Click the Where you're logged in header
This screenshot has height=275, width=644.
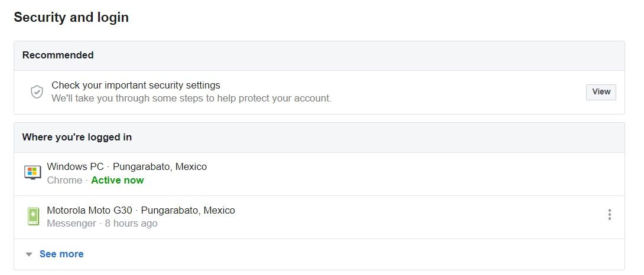[x=77, y=137]
